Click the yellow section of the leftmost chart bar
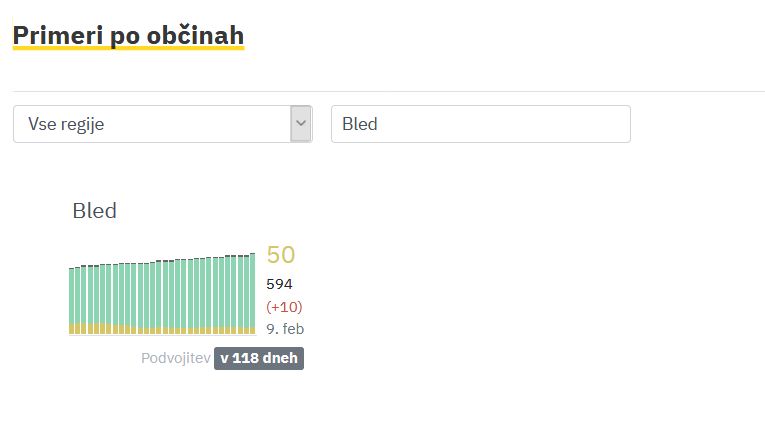The width and height of the screenshot is (765, 446). pos(72,328)
